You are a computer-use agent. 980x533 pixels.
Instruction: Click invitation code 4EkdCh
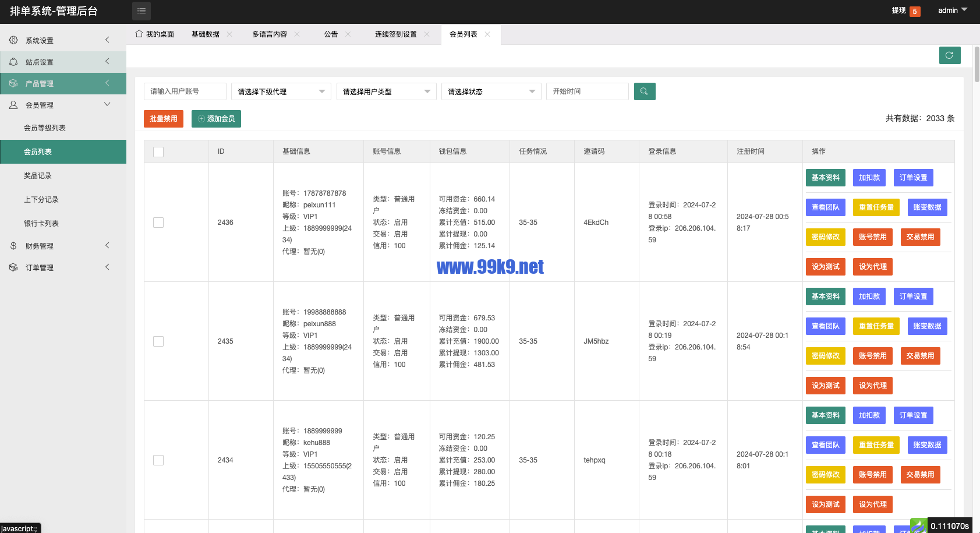596,223
